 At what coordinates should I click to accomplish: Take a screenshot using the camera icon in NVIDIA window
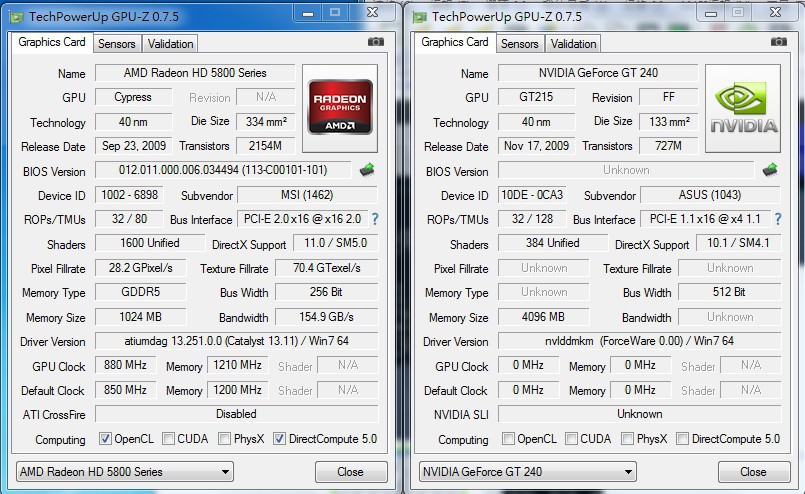[779, 42]
